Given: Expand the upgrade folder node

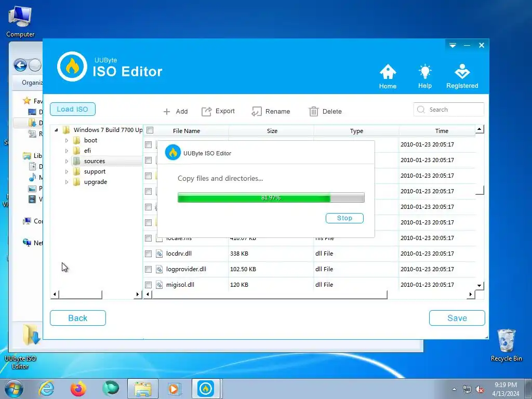Looking at the screenshot, I should click(67, 182).
